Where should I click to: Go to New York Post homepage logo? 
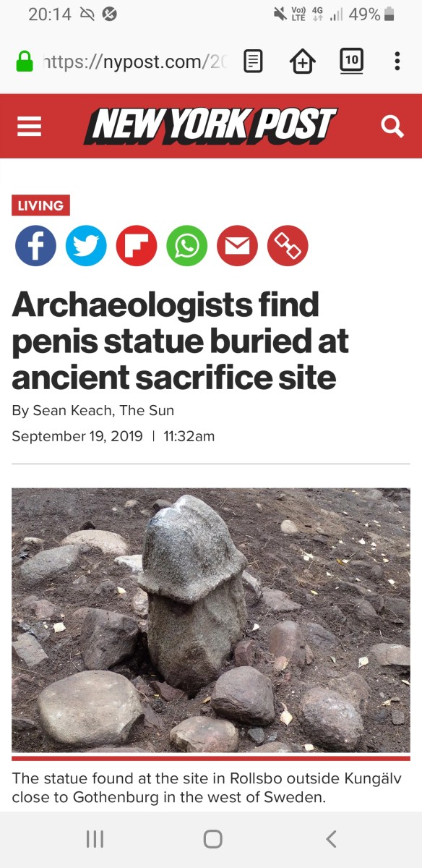click(211, 126)
